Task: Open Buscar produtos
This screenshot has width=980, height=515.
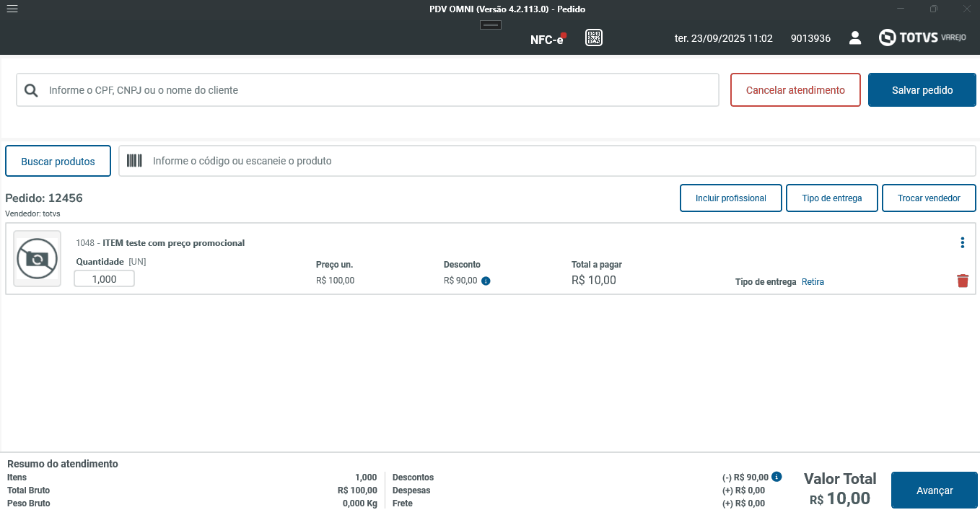Action: (x=58, y=162)
